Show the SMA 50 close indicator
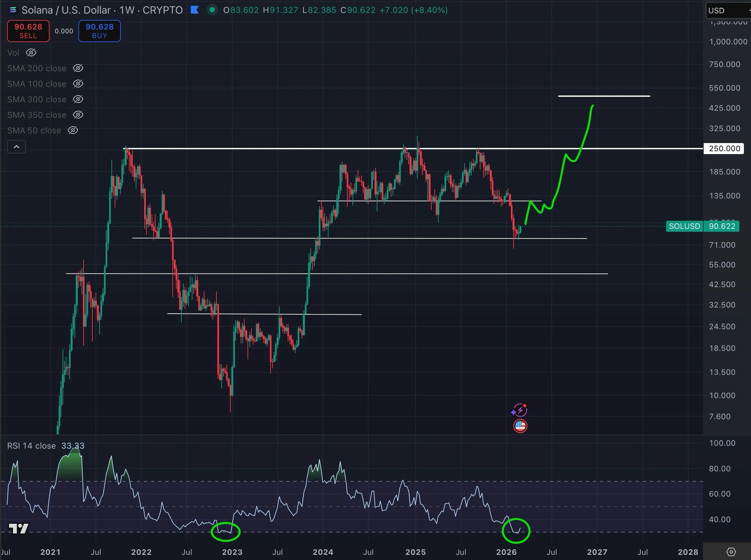Screen dimensions: 751x560 (73, 130)
